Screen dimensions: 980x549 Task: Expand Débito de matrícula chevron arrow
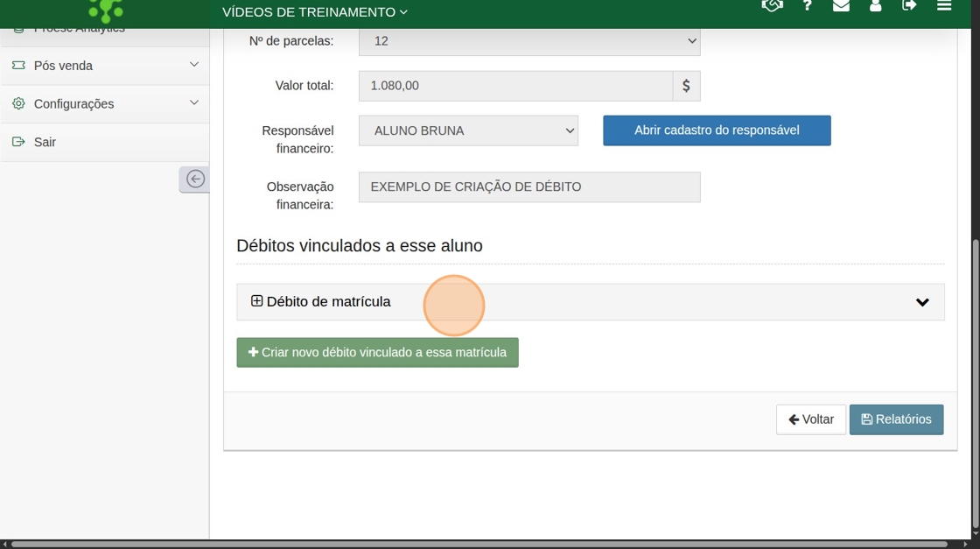point(922,302)
